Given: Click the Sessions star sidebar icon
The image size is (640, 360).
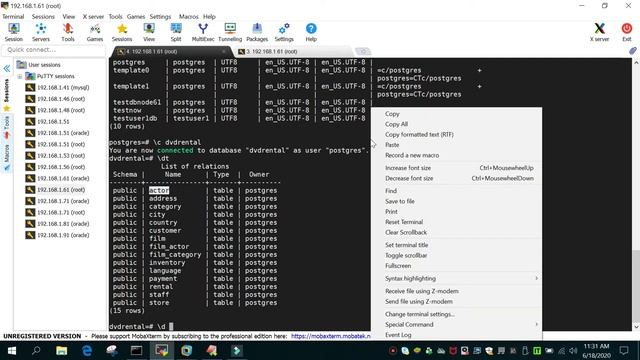Looking at the screenshot, I should (x=7, y=109).
